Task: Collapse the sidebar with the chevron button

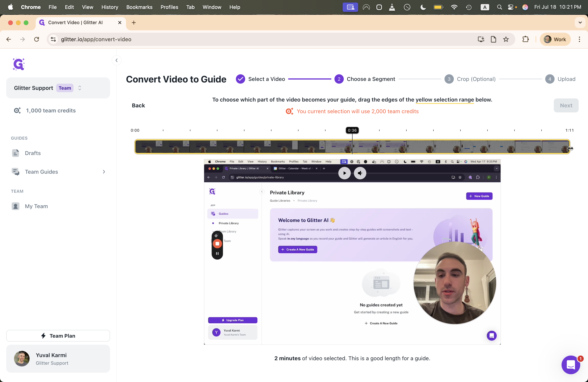Action: [x=117, y=60]
